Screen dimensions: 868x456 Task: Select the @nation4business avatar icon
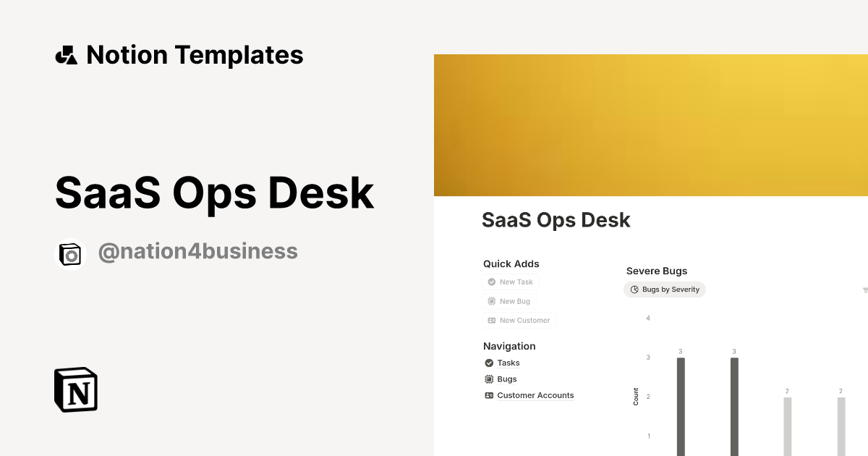(70, 253)
